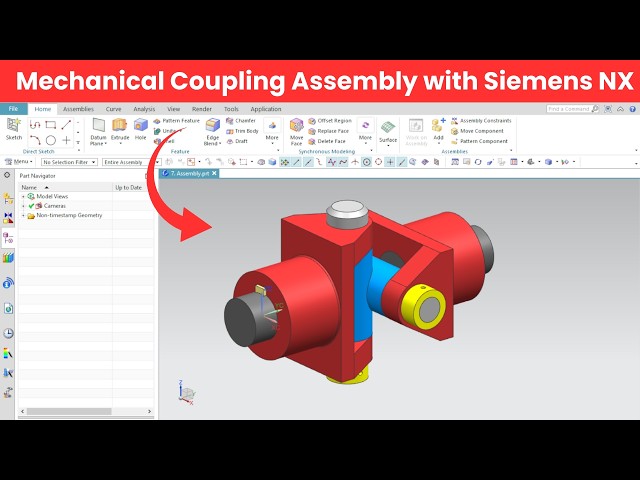
Task: Open the File menu
Action: coord(13,109)
